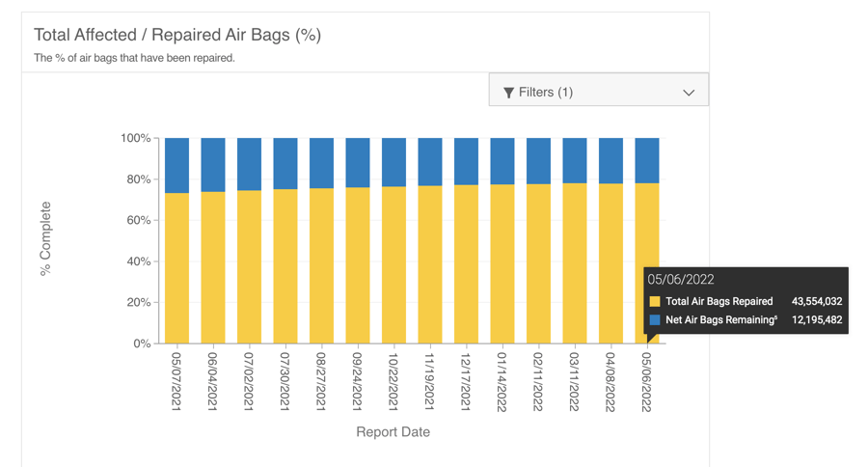Select the blue segment for 03/11/2022

pyautogui.click(x=575, y=160)
